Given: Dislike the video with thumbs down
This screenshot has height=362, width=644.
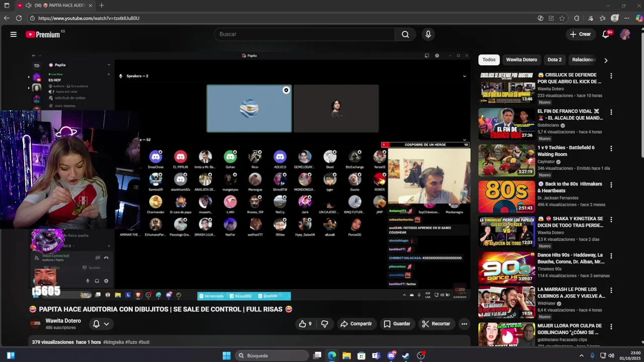Looking at the screenshot, I should [x=325, y=324].
